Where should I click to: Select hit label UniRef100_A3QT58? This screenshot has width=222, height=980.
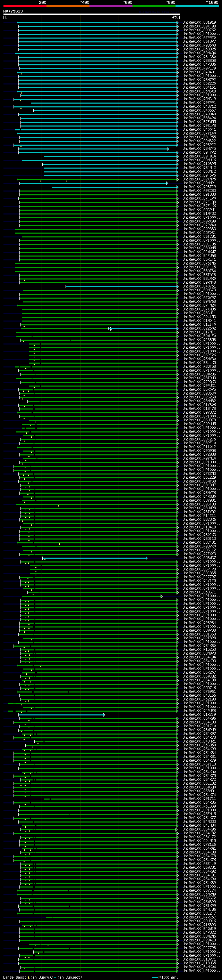(199, 366)
